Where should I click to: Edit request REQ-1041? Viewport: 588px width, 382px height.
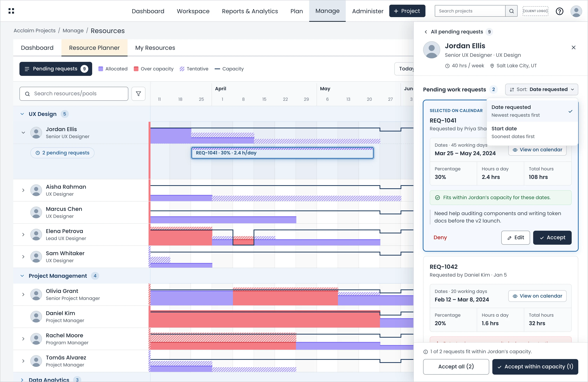[515, 238]
